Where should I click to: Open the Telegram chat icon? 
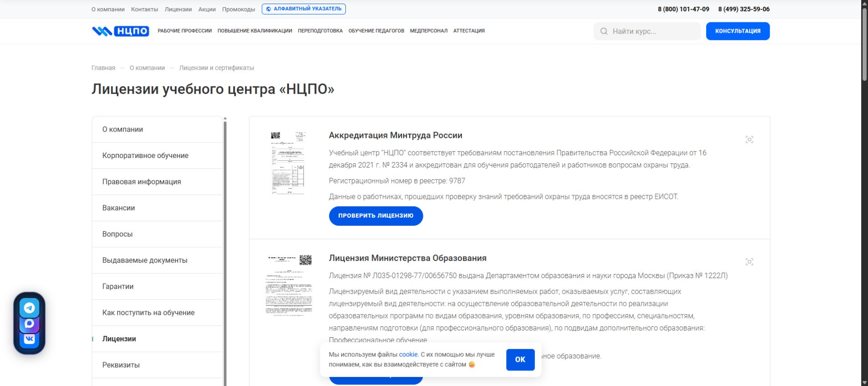[x=29, y=308]
